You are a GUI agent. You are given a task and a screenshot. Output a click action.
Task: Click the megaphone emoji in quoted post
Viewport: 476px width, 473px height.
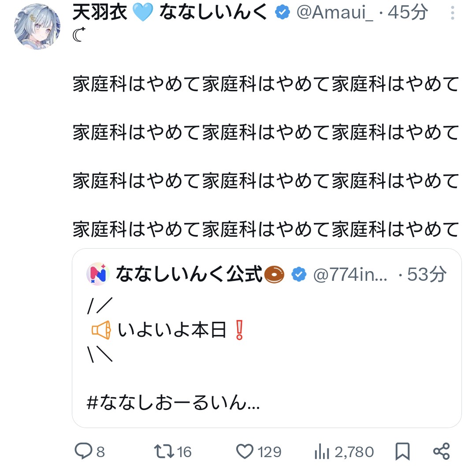pyautogui.click(x=101, y=331)
